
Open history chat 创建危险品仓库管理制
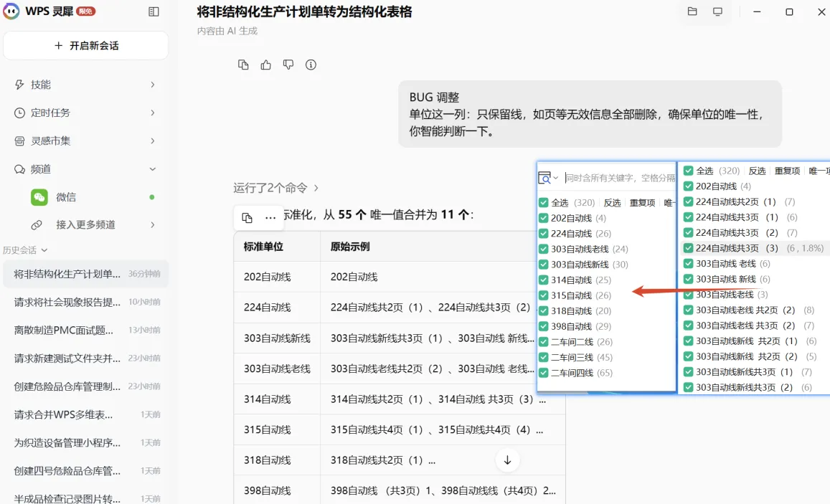(x=86, y=386)
